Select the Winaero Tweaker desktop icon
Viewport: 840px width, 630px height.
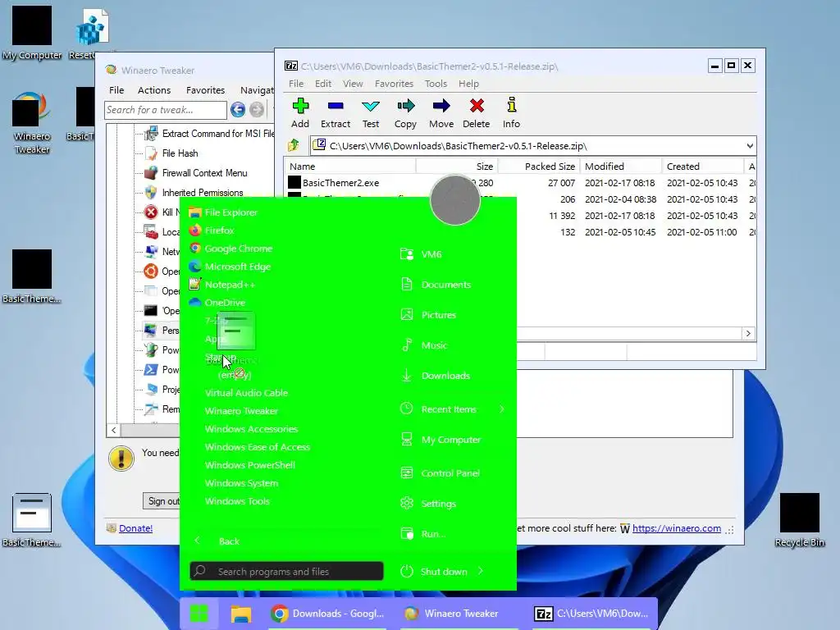[32, 123]
